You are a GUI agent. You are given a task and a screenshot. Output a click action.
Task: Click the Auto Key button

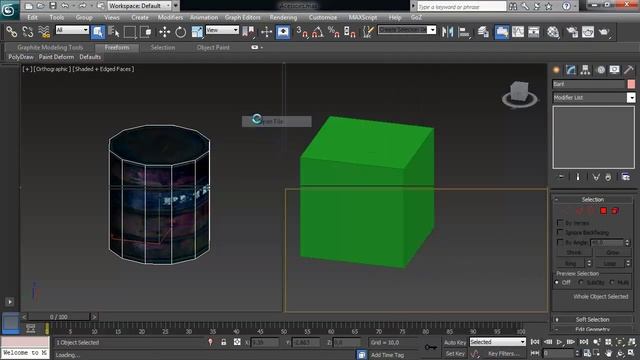[x=455, y=342]
